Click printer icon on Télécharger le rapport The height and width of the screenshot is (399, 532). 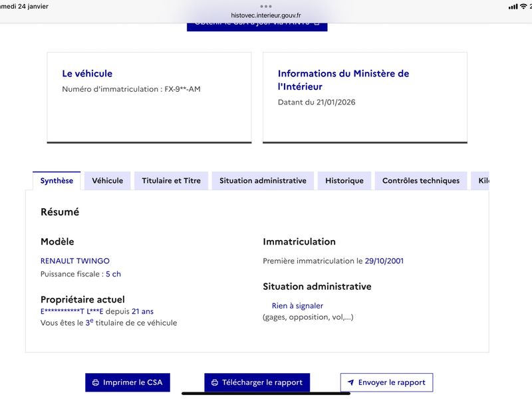(x=215, y=383)
